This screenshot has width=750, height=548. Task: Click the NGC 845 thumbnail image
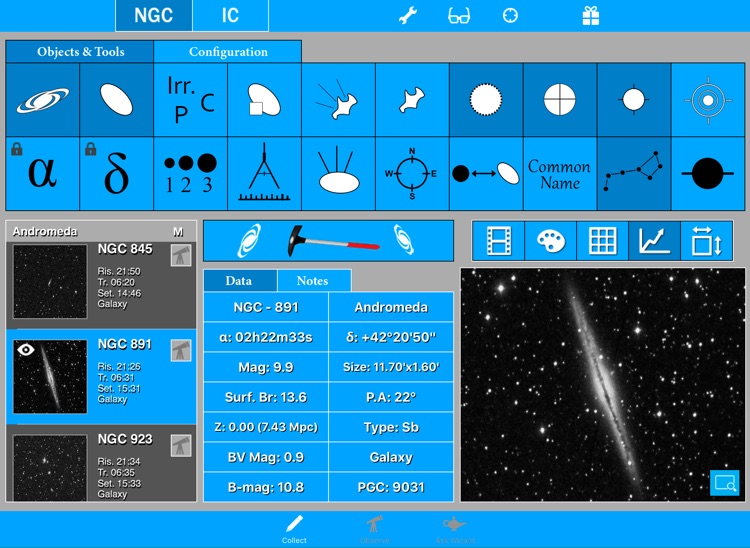click(50, 281)
